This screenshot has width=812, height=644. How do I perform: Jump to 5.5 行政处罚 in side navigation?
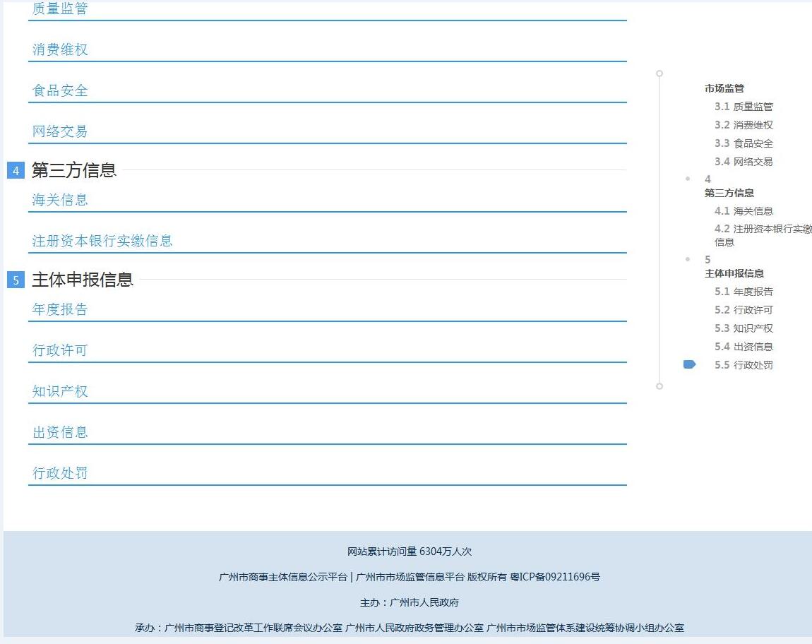pos(744,365)
